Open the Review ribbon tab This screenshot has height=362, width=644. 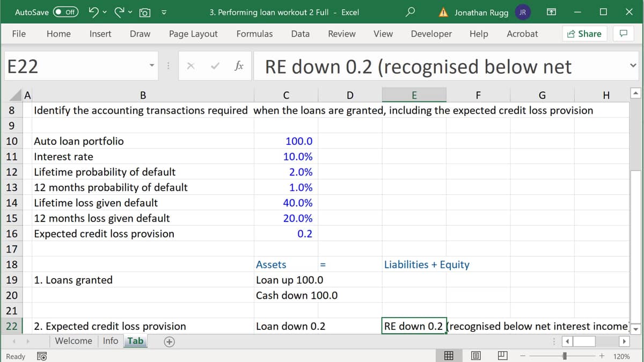click(342, 33)
